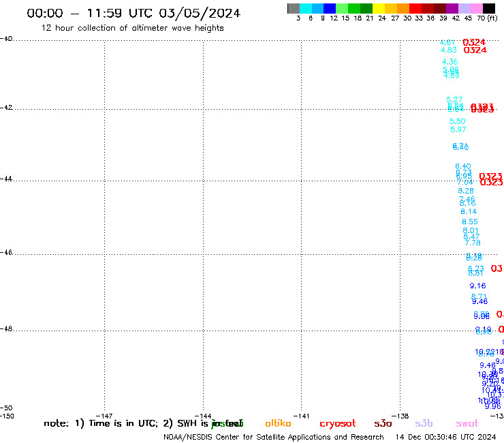Image resolution: width=504 pixels, height=443 pixels.
Task: Click the color scale tick label 24
Action: (x=382, y=18)
